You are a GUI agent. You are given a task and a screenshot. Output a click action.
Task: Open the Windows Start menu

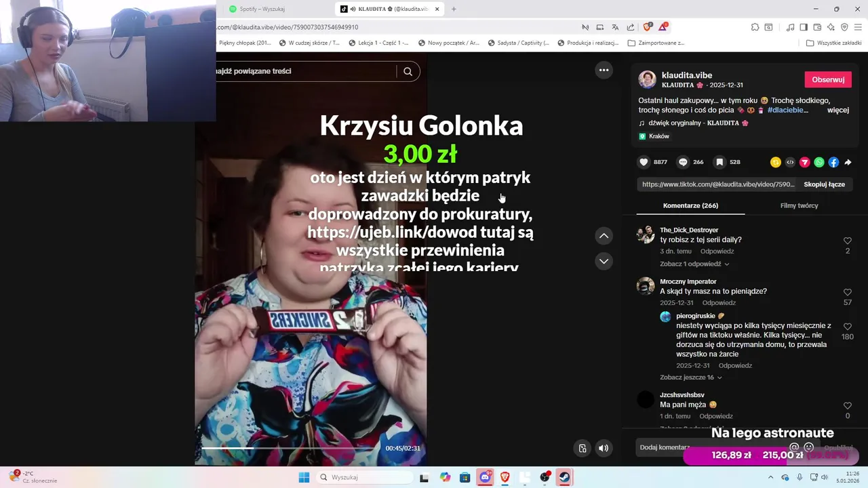[x=304, y=477]
